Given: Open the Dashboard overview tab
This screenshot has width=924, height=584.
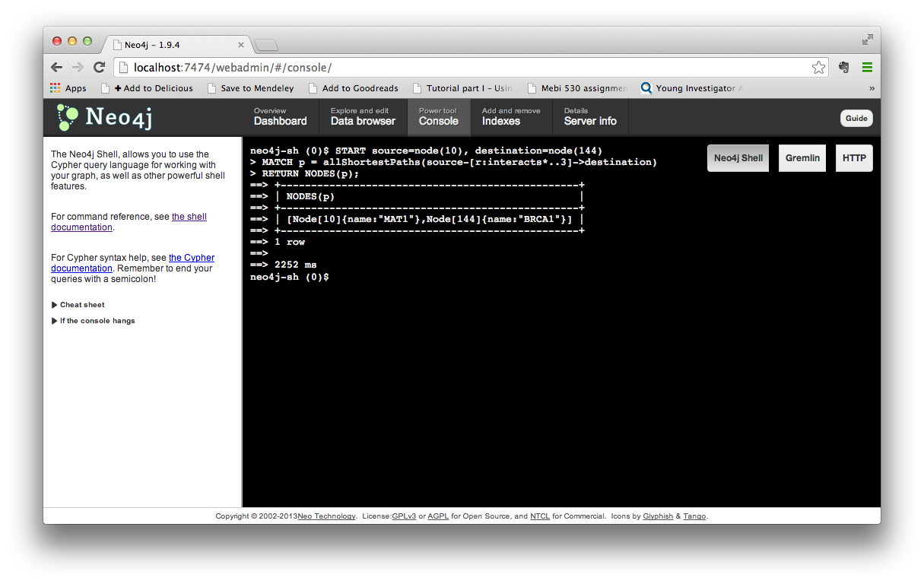Looking at the screenshot, I should click(x=281, y=117).
